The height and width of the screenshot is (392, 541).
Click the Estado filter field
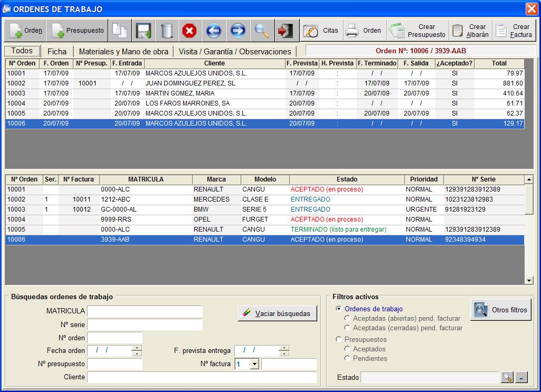pyautogui.click(x=430, y=377)
